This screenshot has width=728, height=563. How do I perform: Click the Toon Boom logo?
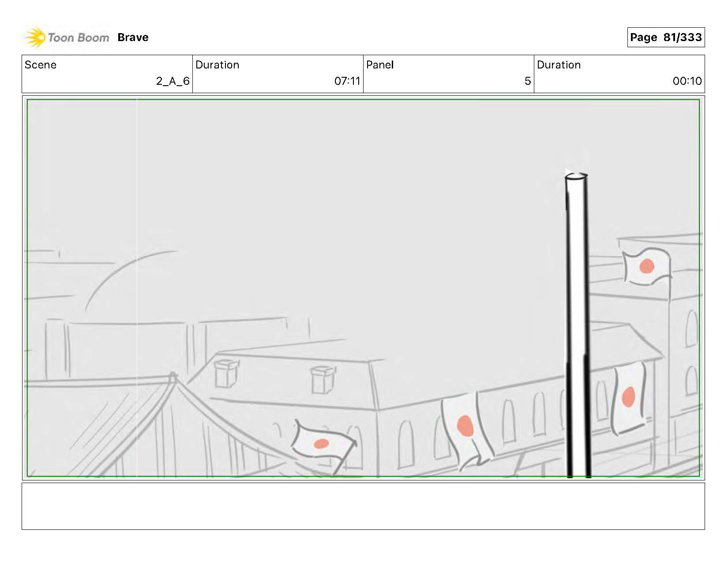click(66, 38)
